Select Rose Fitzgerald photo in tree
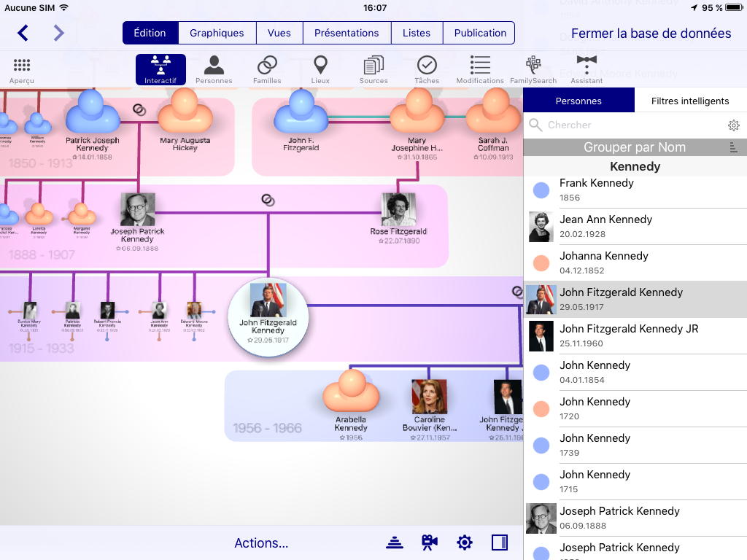The width and height of the screenshot is (747, 560). click(399, 209)
